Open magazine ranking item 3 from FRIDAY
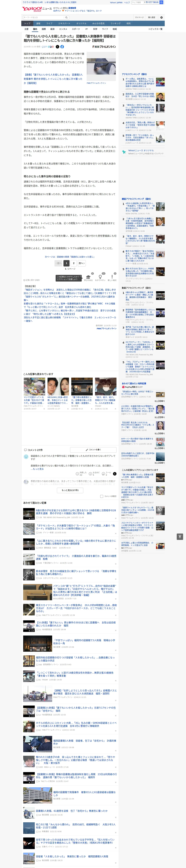186x868 pixels. click(140, 240)
